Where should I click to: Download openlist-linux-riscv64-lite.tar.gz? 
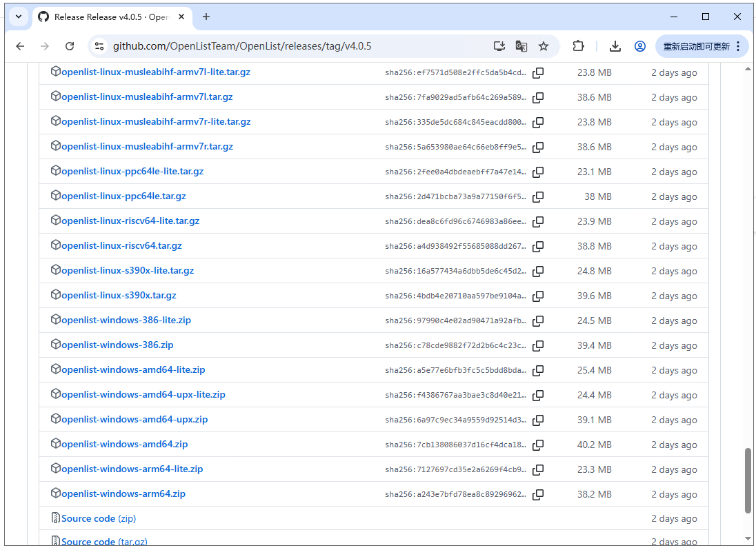pyautogui.click(x=130, y=221)
